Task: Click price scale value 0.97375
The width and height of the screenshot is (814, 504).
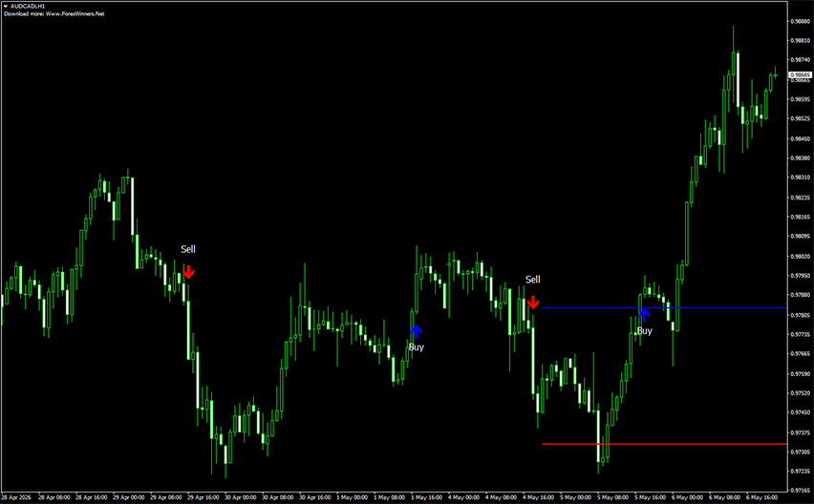Action: [x=801, y=432]
